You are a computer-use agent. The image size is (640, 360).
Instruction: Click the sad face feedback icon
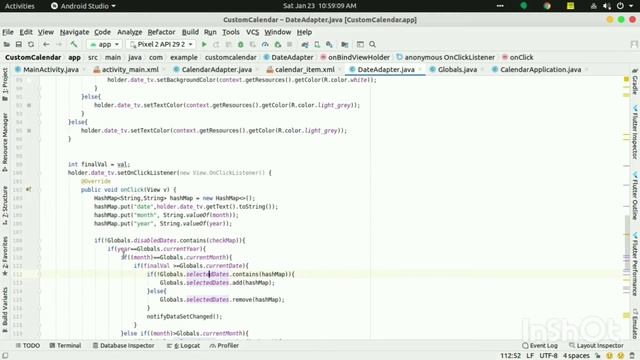click(x=621, y=356)
